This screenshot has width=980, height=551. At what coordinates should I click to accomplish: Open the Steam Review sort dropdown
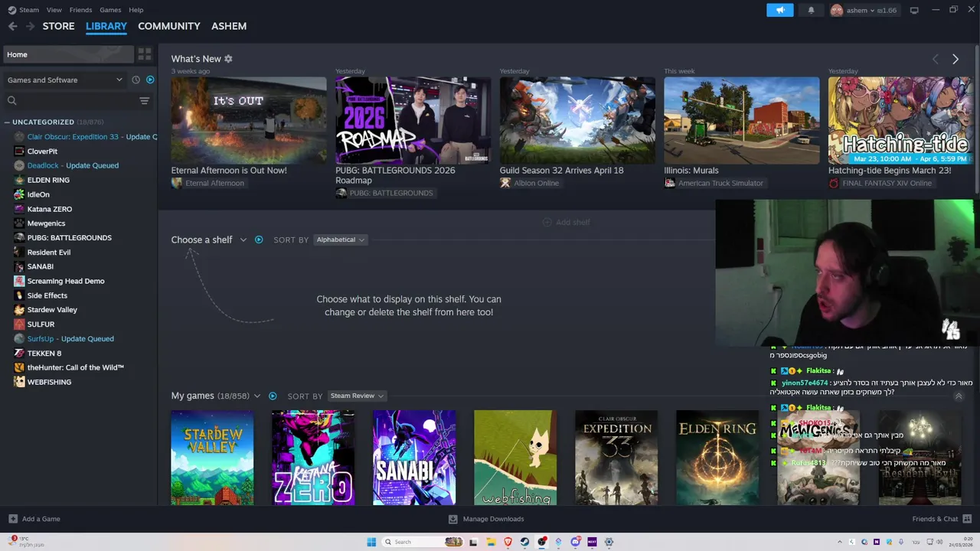(357, 396)
